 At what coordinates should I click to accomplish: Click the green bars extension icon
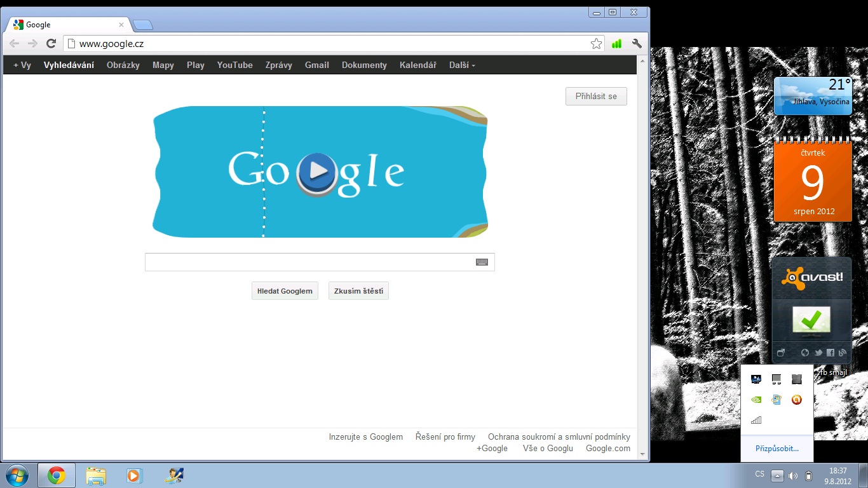616,44
